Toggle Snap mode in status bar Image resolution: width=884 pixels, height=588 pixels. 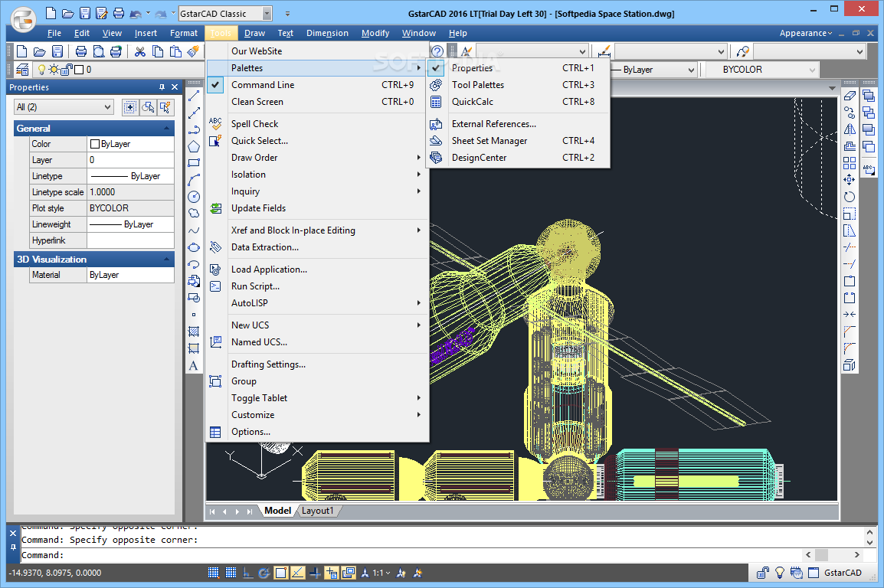tap(213, 573)
